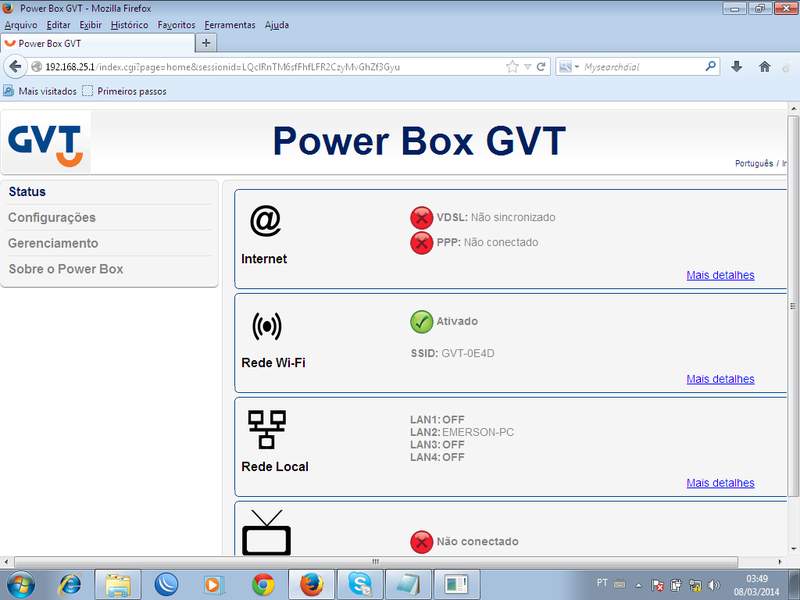Switch to Firefox in the taskbar
The image size is (800, 600).
pyautogui.click(x=311, y=585)
